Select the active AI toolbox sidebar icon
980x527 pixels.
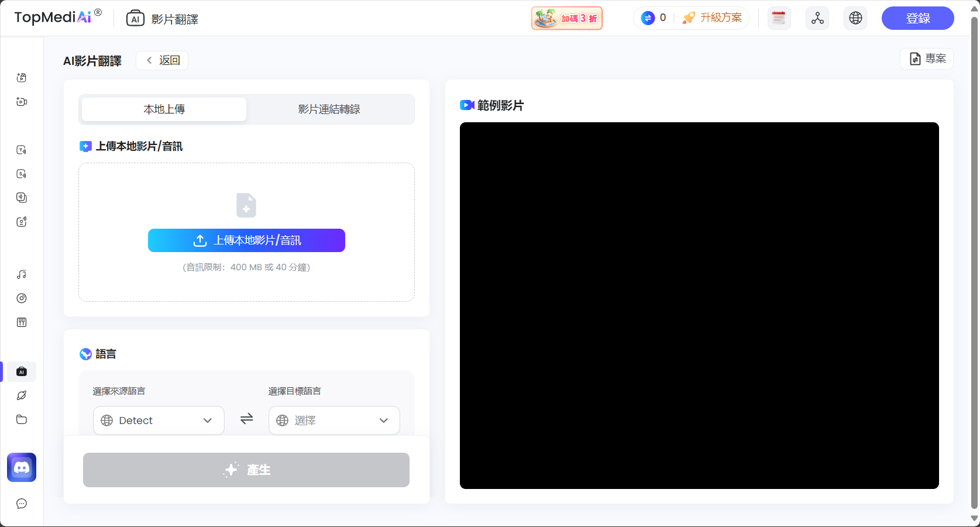click(22, 371)
